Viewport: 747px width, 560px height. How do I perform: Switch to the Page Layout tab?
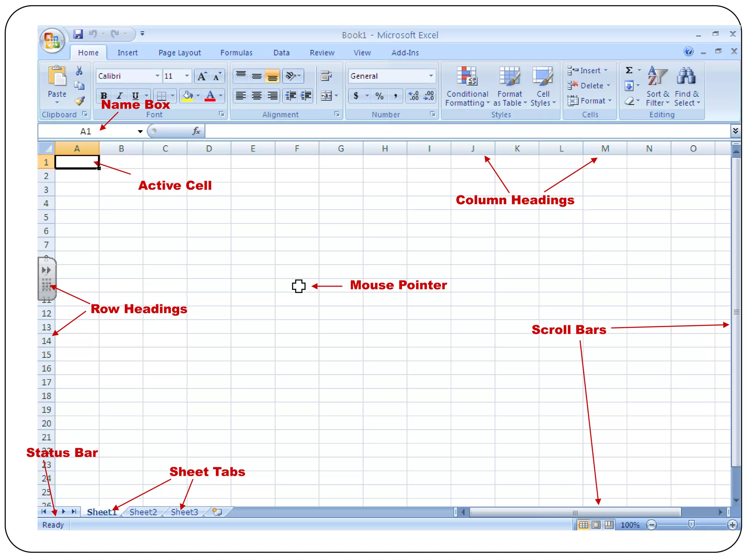click(x=179, y=53)
